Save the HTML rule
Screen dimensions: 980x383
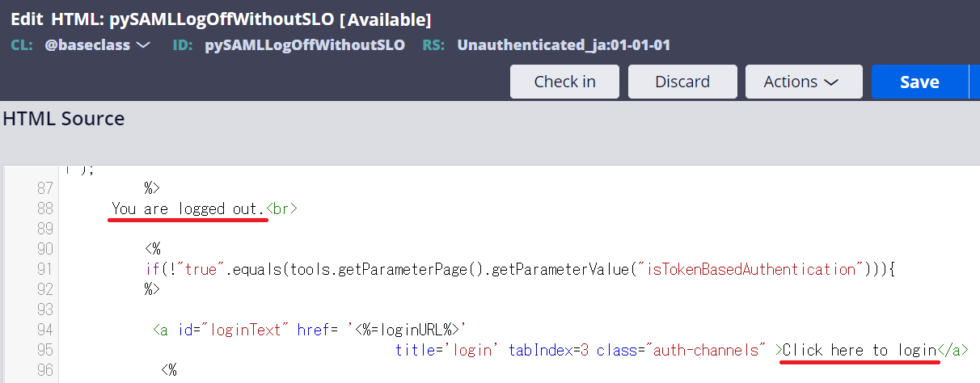coord(919,82)
